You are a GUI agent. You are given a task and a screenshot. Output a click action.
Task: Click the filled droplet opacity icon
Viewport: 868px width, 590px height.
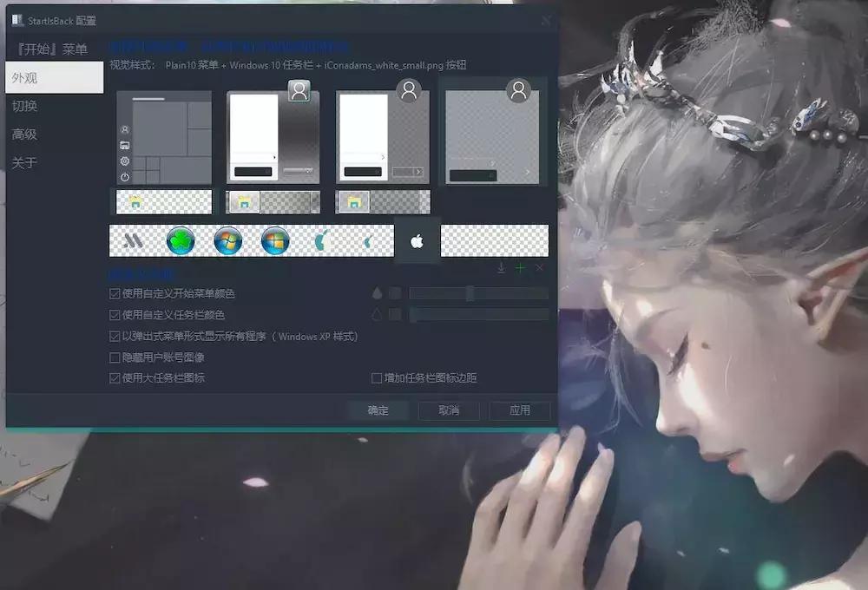[x=377, y=293]
